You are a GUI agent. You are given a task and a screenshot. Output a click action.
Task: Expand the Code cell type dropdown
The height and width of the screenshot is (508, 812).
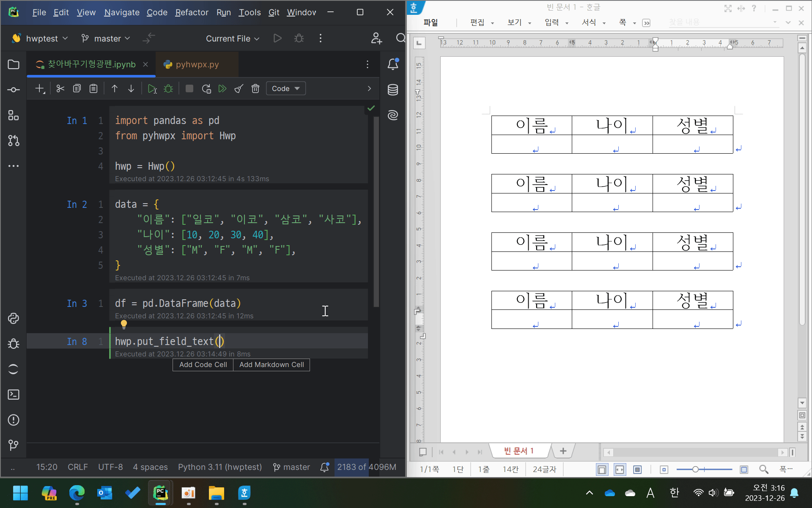(286, 88)
